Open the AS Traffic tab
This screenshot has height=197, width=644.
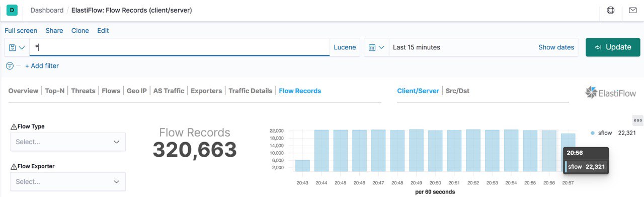point(169,91)
